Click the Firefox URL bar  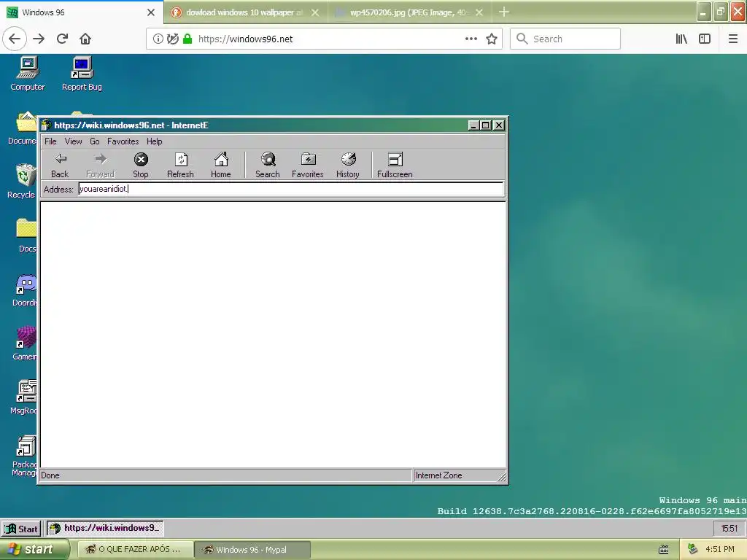325,39
